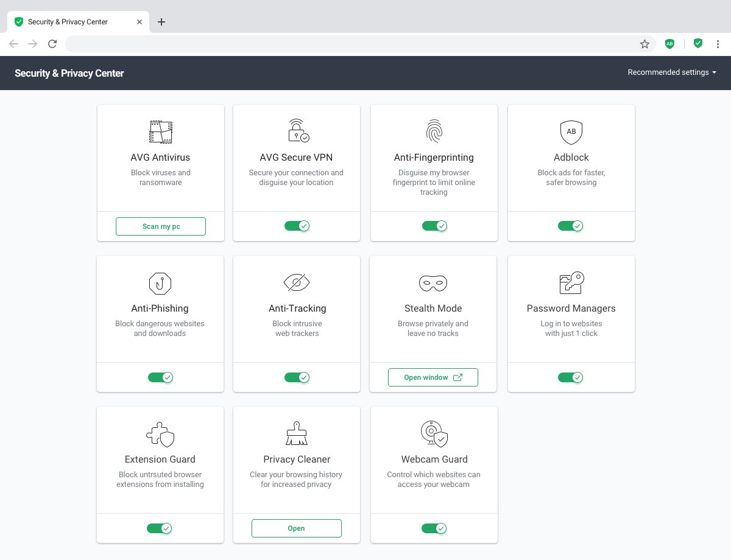The image size is (731, 560).
Task: Click the Adblock shield icon in card
Action: pos(571,132)
